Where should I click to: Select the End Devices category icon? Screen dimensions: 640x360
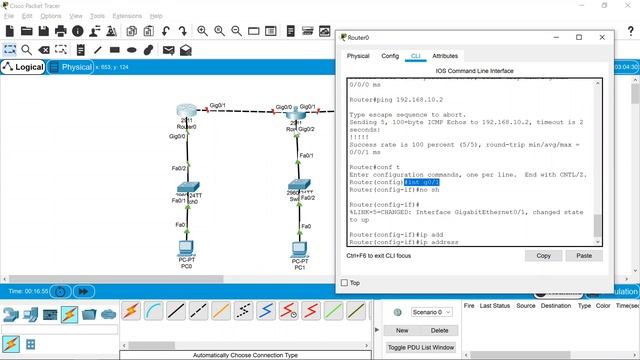tap(31, 314)
